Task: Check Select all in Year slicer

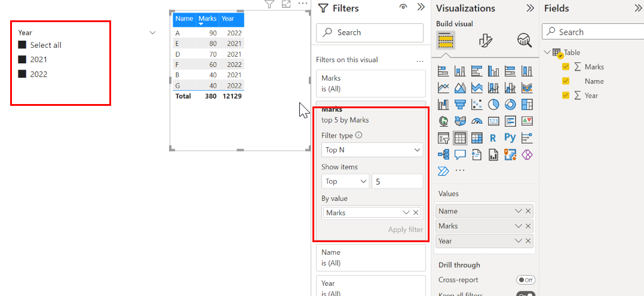Action: point(22,45)
